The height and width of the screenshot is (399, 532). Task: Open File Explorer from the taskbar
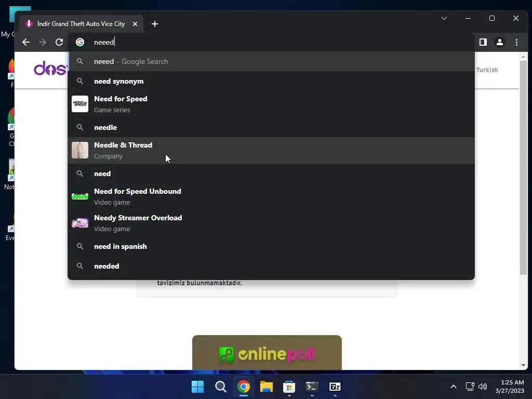[267, 387]
